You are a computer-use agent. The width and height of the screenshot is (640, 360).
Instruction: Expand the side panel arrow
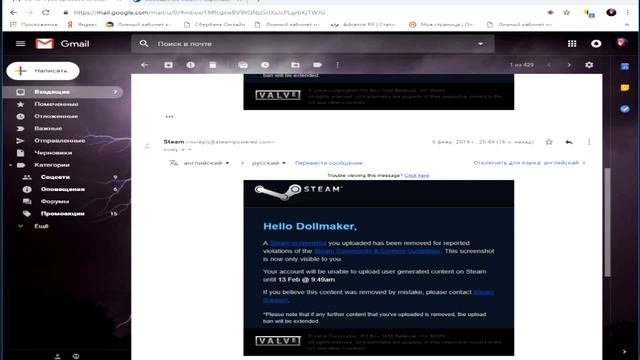(x=624, y=351)
